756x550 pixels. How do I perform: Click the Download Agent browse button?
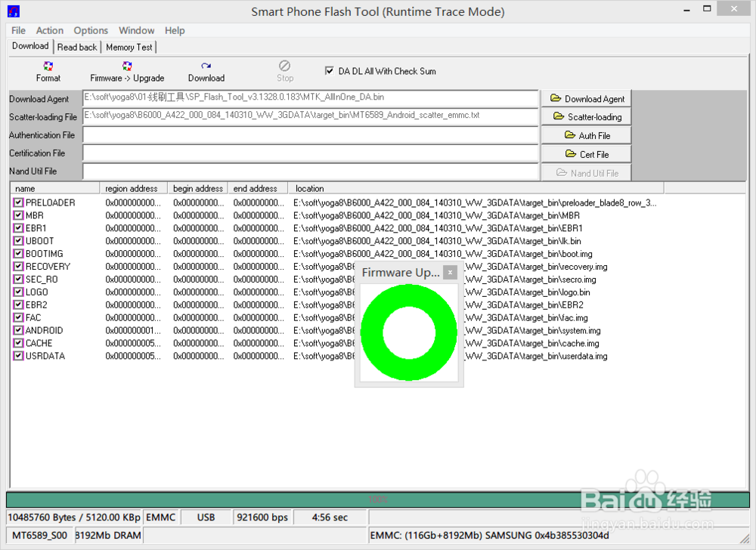pyautogui.click(x=587, y=99)
